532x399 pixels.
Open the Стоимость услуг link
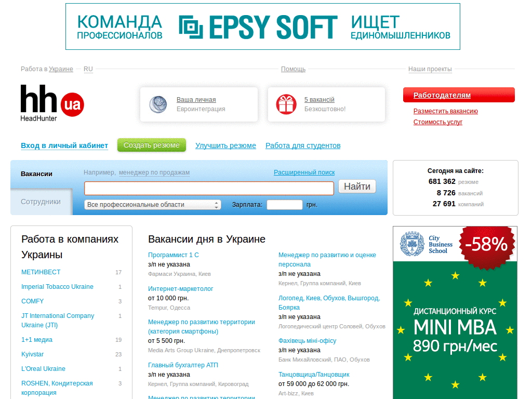click(x=437, y=122)
